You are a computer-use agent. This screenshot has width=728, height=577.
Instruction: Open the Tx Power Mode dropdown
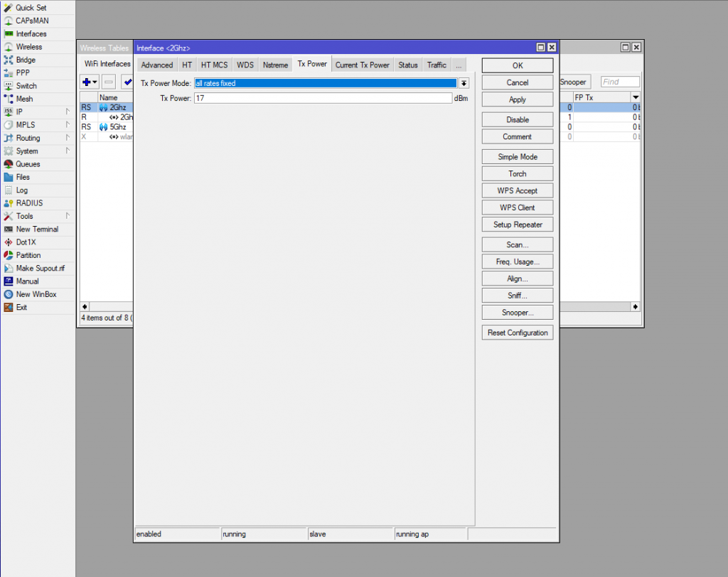point(464,83)
